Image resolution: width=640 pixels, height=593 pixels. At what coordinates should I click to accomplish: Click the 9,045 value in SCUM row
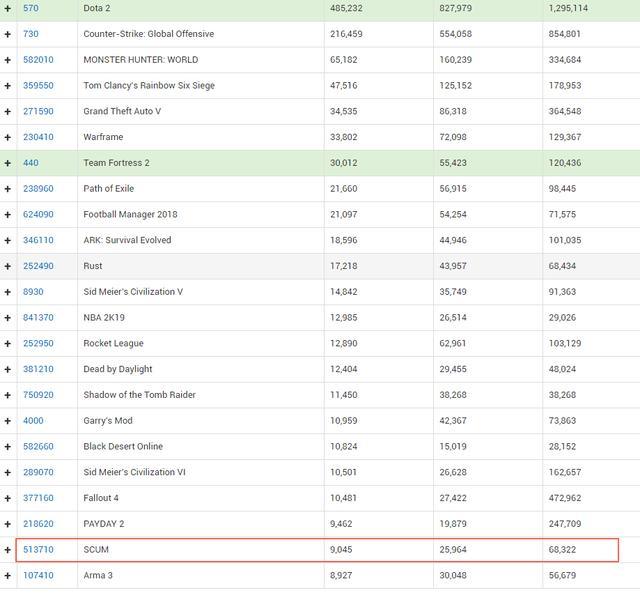341,549
